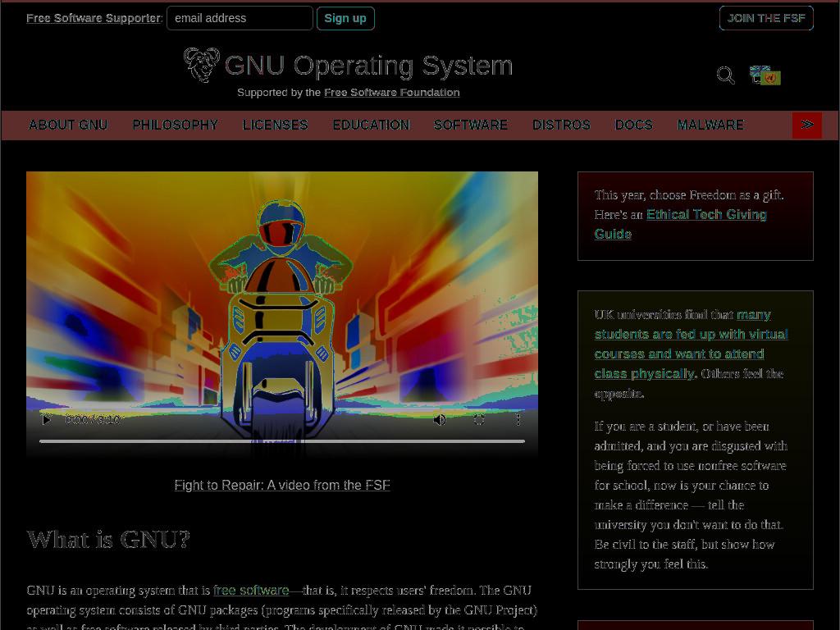Viewport: 840px width, 630px height.
Task: Go to the LICENSES section
Action: 275,125
